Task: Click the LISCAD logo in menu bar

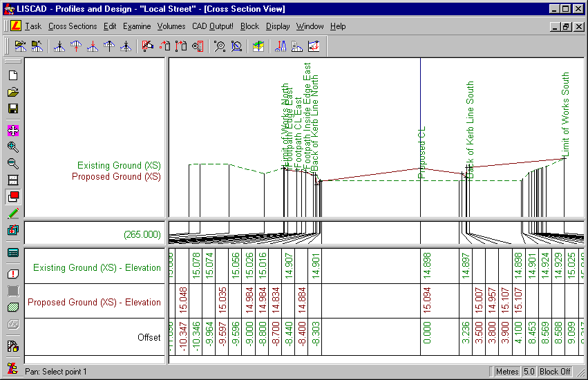Action: coord(16,26)
